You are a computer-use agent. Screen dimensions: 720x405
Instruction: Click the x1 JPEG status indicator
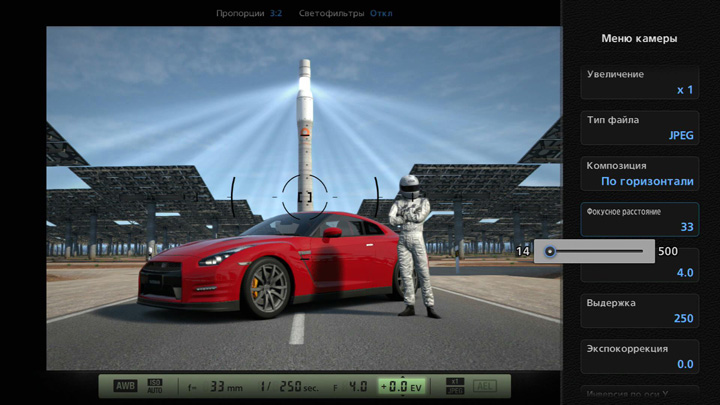coord(453,386)
